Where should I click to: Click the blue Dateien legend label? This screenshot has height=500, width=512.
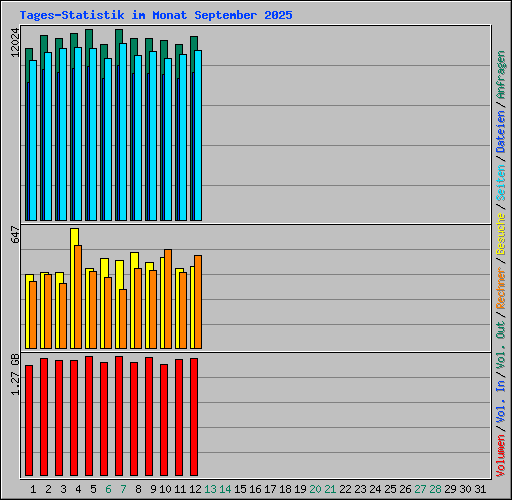point(501,132)
